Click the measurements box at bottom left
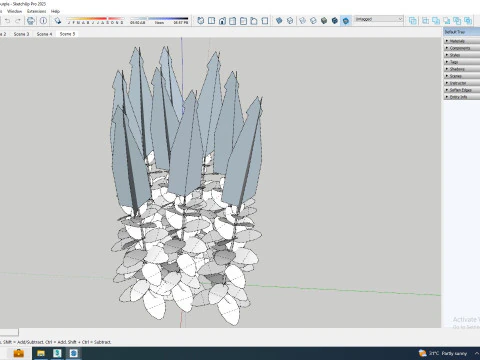The image size is (480, 360). pos(9,332)
